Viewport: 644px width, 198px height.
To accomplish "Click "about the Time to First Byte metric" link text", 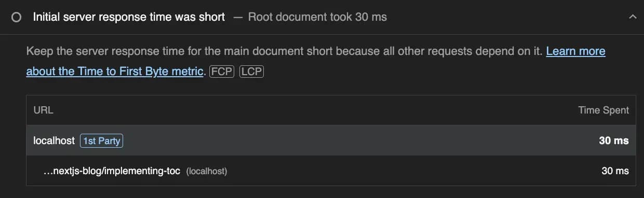I will click(114, 71).
